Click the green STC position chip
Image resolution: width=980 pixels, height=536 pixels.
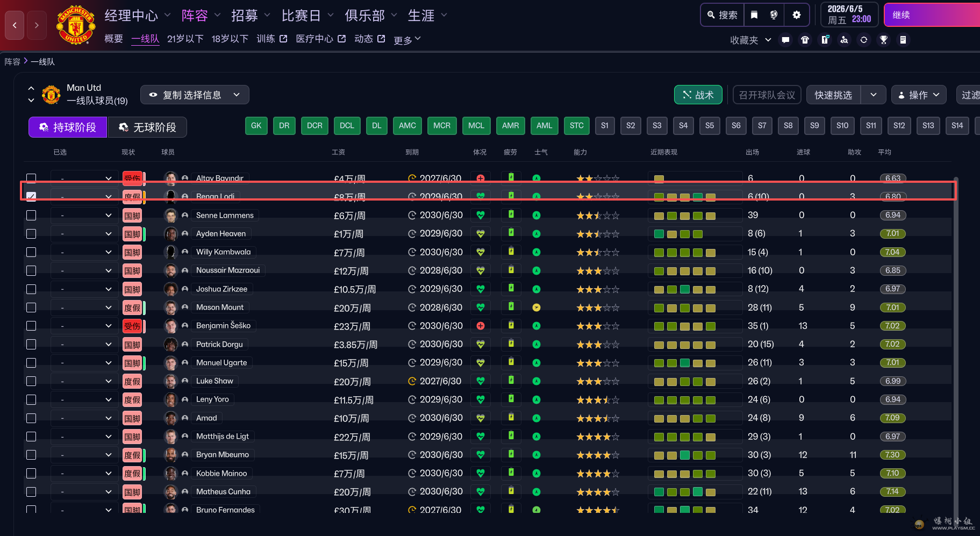pyautogui.click(x=576, y=126)
